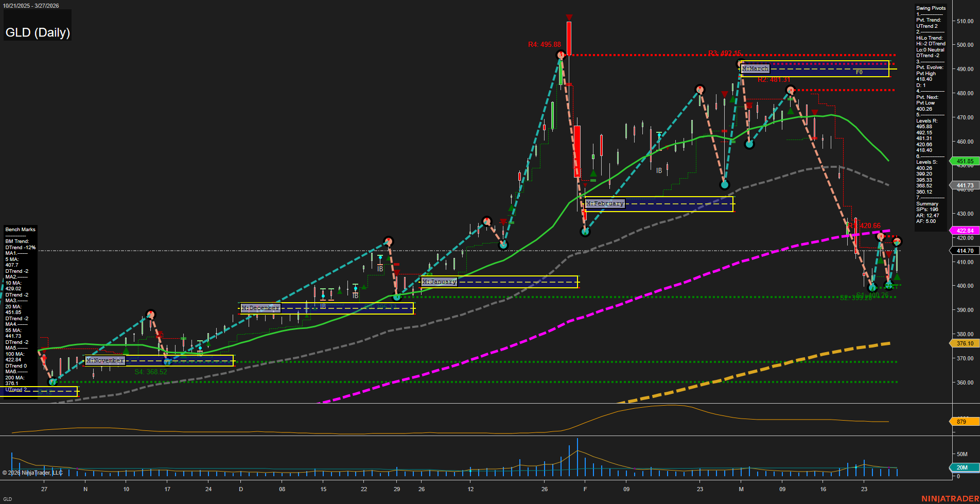Image resolution: width=980 pixels, height=504 pixels.
Task: Click the D date axis label for December
Action: tap(241, 489)
